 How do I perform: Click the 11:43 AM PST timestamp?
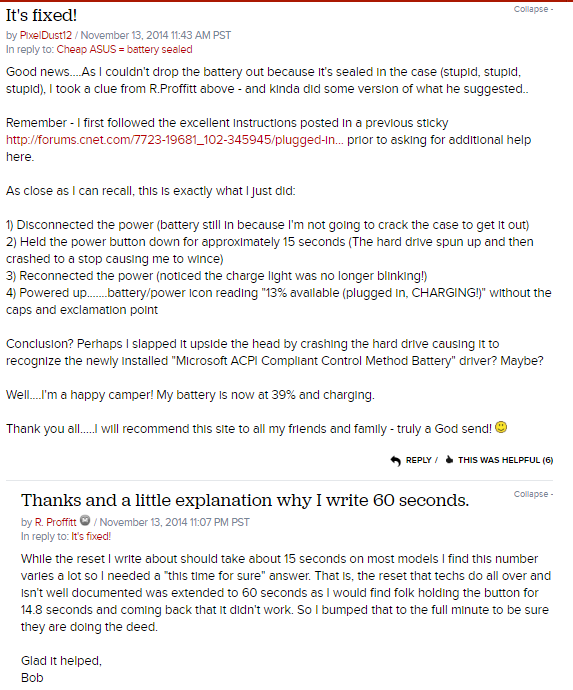pos(156,35)
